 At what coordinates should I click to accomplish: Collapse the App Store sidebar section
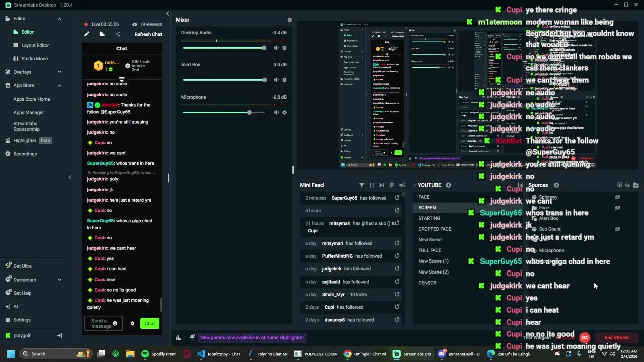(59, 85)
